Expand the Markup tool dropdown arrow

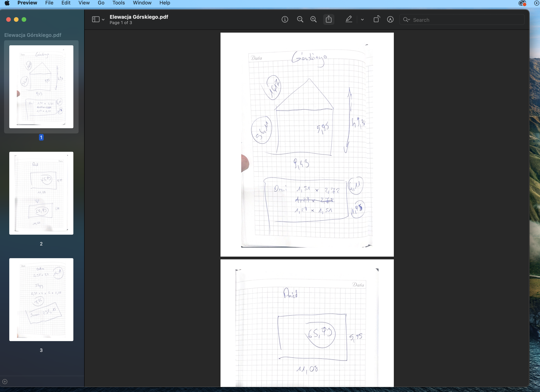click(362, 20)
